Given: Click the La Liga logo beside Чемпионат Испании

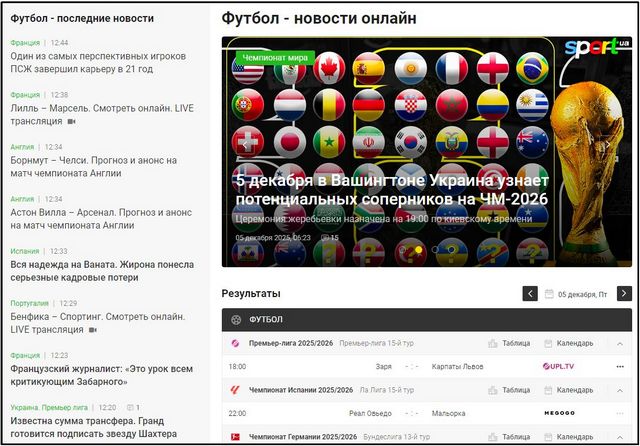Looking at the screenshot, I should pyautogui.click(x=236, y=390).
